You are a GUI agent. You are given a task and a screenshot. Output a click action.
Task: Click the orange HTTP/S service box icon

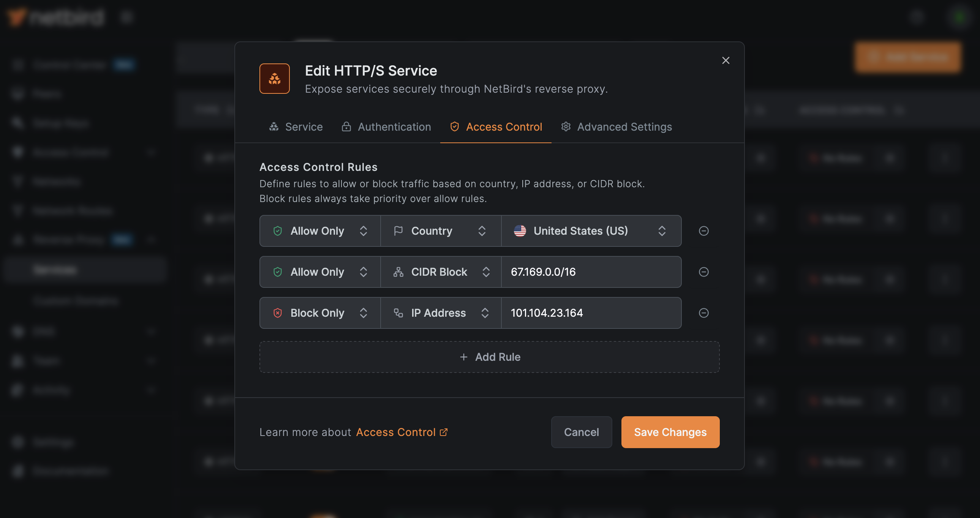pos(274,78)
